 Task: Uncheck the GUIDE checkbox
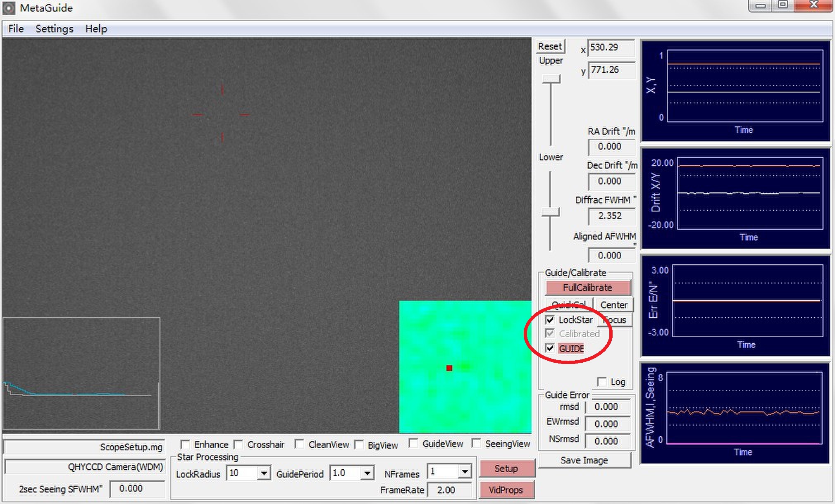click(550, 348)
